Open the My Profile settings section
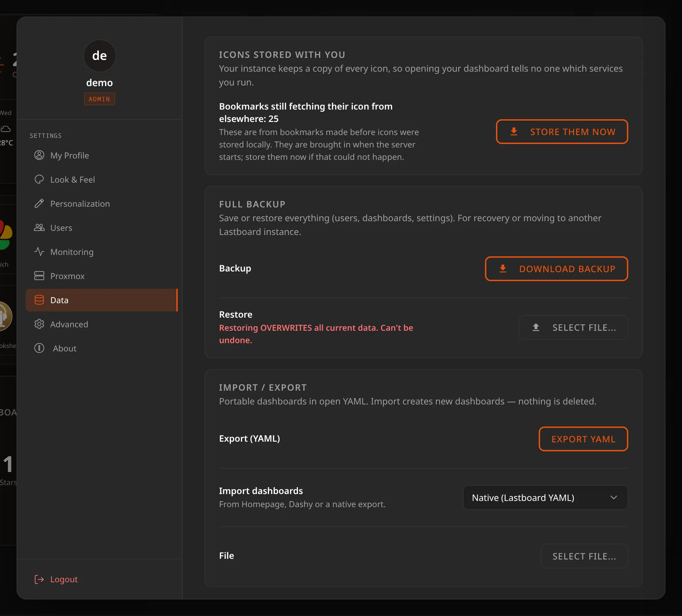682x616 pixels. (x=101, y=155)
